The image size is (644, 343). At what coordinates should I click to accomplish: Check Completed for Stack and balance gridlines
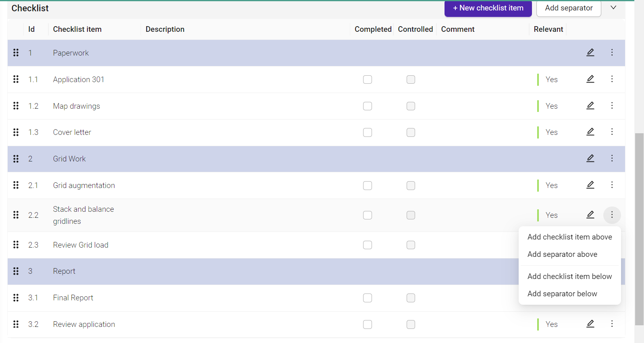point(367,215)
